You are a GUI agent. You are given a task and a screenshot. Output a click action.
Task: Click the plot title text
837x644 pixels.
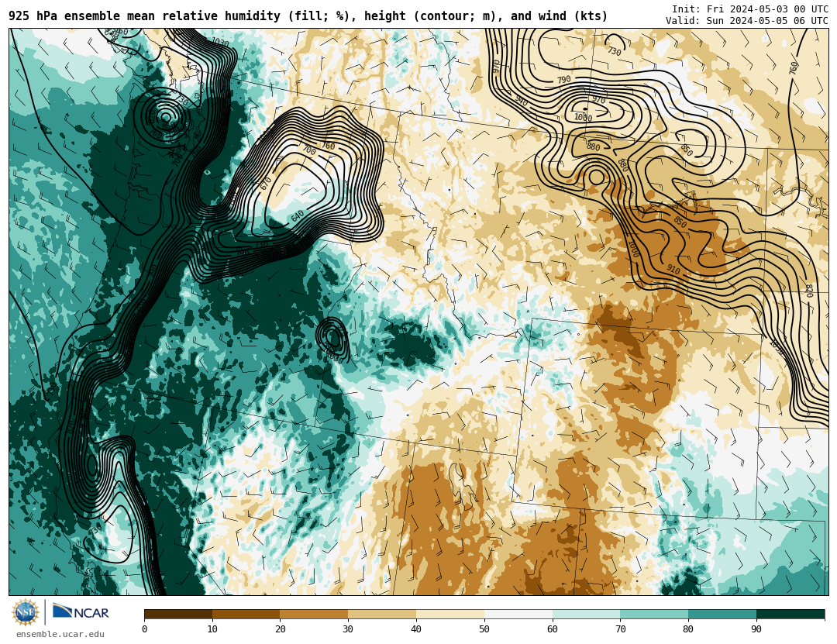(308, 16)
